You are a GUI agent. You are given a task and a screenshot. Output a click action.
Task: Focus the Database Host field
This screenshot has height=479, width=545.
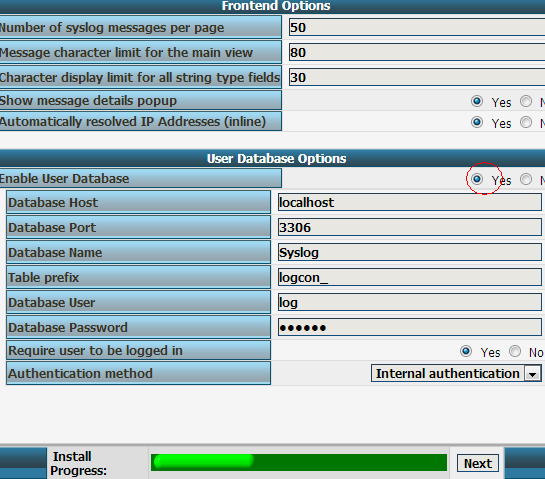tap(409, 202)
